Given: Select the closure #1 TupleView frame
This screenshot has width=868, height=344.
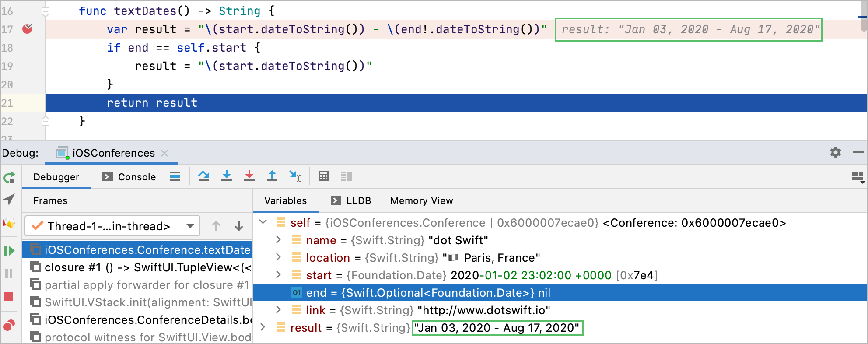Looking at the screenshot, I should pos(137,267).
